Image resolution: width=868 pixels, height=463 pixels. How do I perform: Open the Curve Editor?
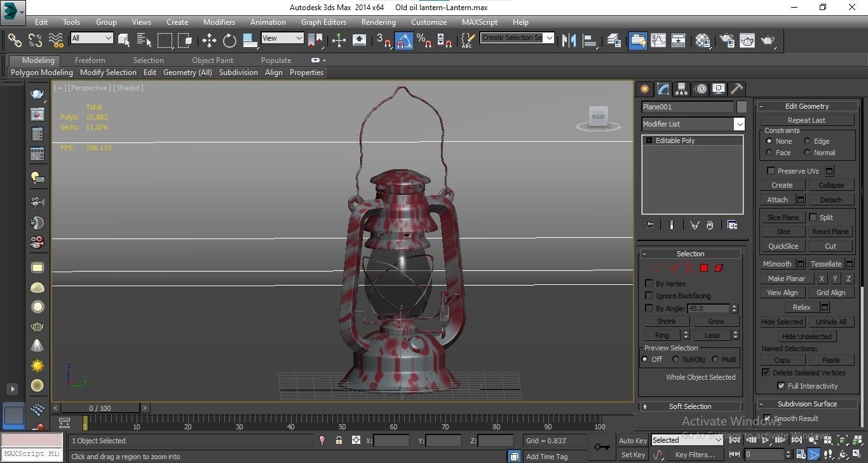point(658,40)
